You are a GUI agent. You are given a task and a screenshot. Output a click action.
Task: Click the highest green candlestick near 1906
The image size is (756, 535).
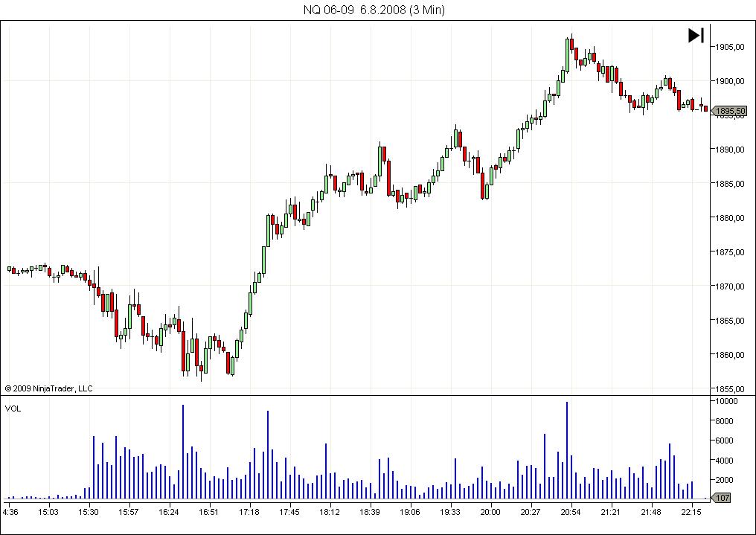tap(567, 55)
